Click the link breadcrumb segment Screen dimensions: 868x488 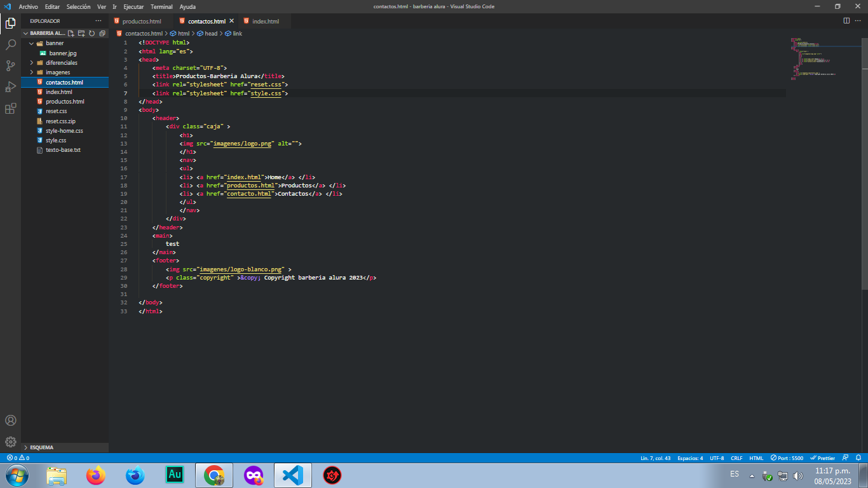point(234,34)
